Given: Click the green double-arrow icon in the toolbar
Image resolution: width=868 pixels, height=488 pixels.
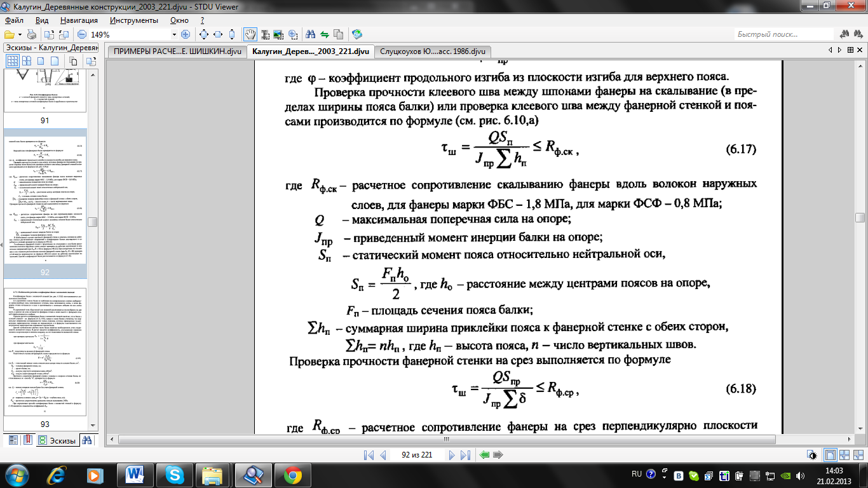Looking at the screenshot, I should pyautogui.click(x=325, y=34).
